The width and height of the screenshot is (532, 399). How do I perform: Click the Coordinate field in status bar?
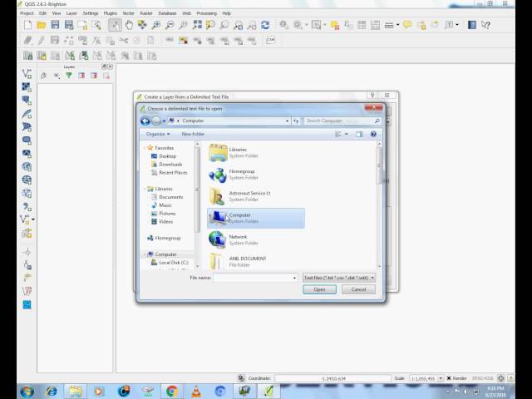(x=332, y=378)
